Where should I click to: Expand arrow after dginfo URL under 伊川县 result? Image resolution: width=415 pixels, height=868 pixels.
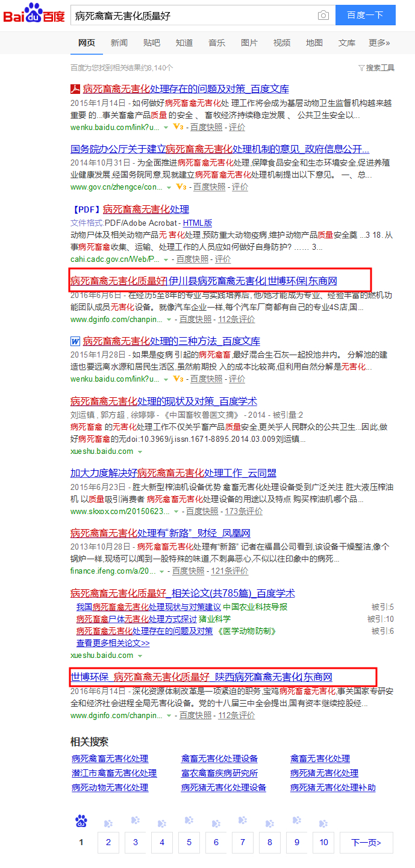[169, 320]
